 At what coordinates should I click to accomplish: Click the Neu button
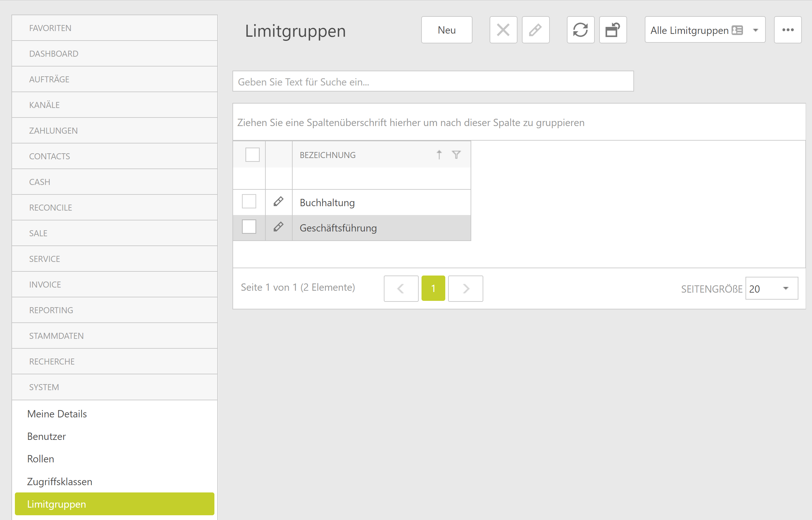(x=446, y=30)
